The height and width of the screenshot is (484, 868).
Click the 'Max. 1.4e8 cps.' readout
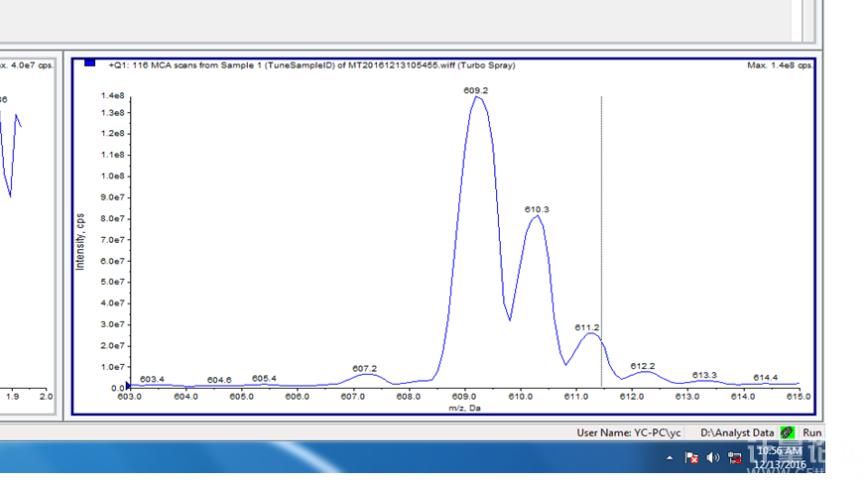coord(780,64)
